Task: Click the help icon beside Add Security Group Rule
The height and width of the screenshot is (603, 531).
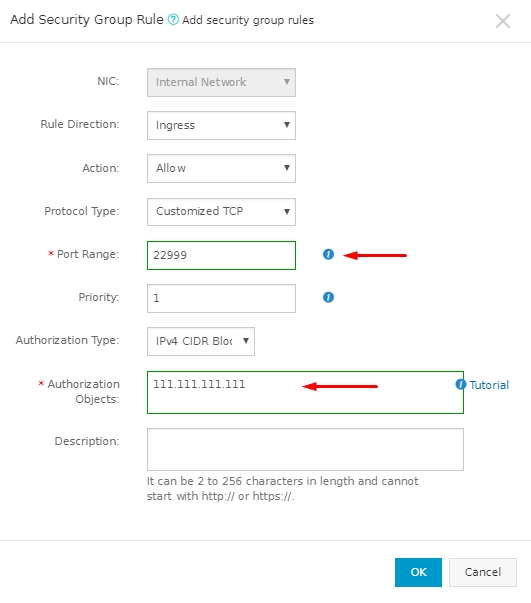Action: pyautogui.click(x=173, y=19)
